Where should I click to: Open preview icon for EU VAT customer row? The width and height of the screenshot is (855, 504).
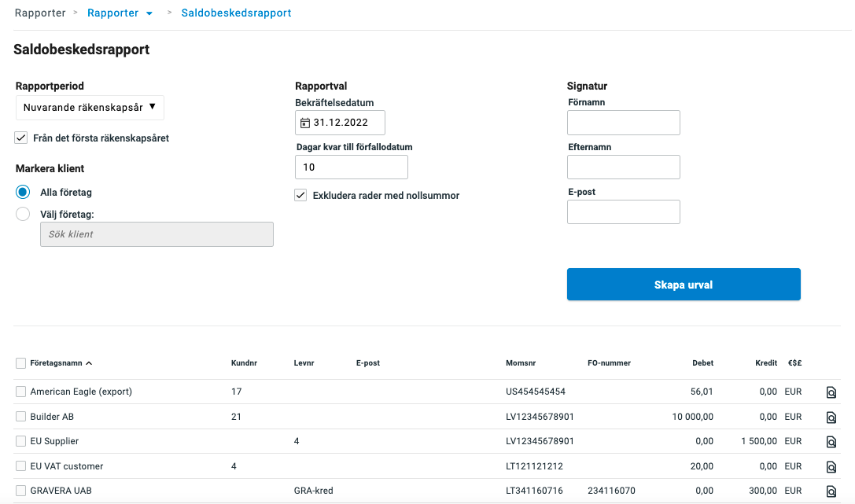coord(831,467)
